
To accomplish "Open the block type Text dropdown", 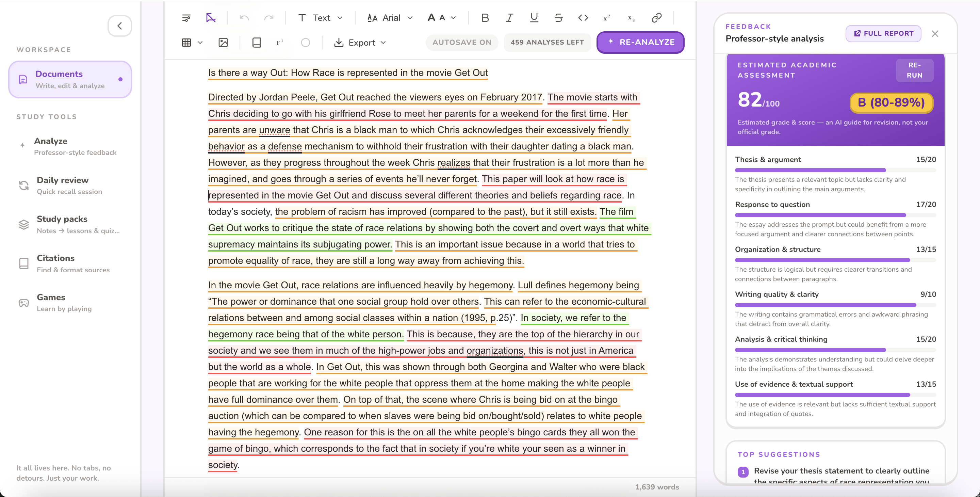I will 321,18.
